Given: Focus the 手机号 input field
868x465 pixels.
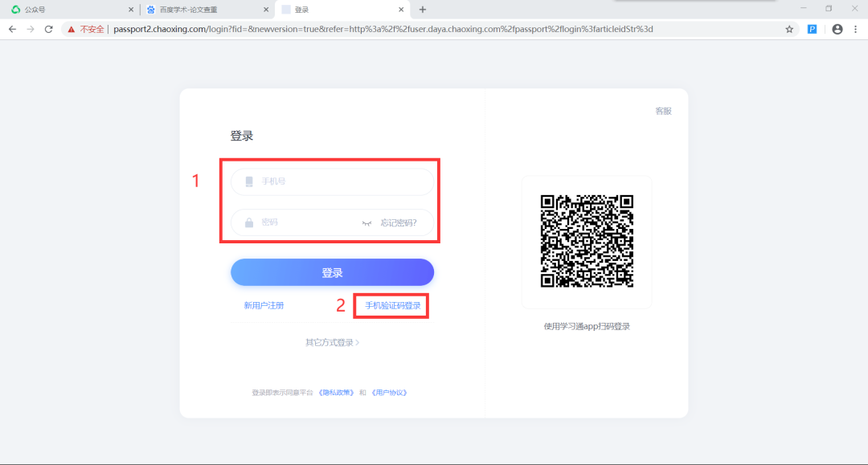Looking at the screenshot, I should click(332, 182).
